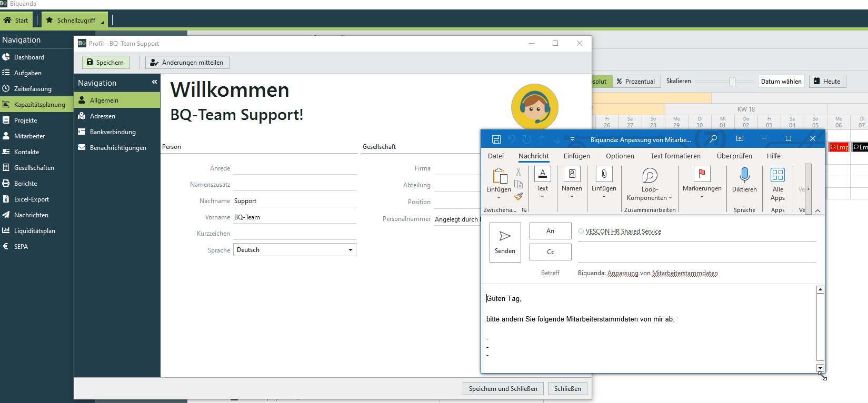The width and height of the screenshot is (868, 403).
Task: Open the Sprache Deutsch combo box
Action: click(x=295, y=249)
